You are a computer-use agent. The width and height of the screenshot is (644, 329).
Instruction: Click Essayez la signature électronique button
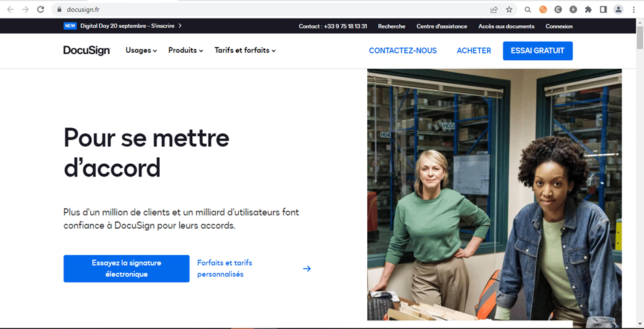[x=127, y=269]
